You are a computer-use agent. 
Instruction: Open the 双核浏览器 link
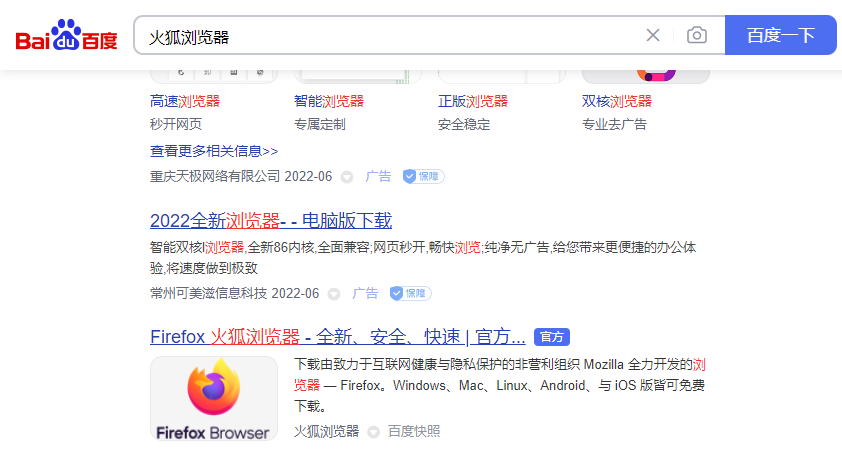[x=617, y=101]
